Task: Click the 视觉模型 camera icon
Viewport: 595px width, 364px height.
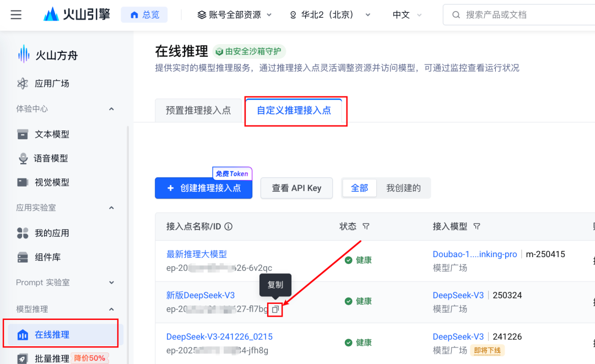Action: point(23,182)
